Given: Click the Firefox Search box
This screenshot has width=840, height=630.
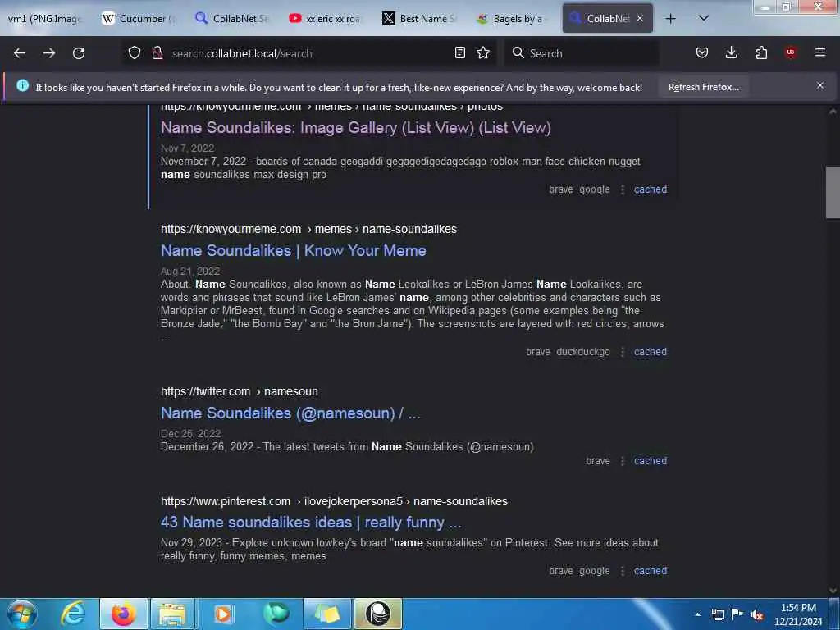Looking at the screenshot, I should click(x=582, y=53).
